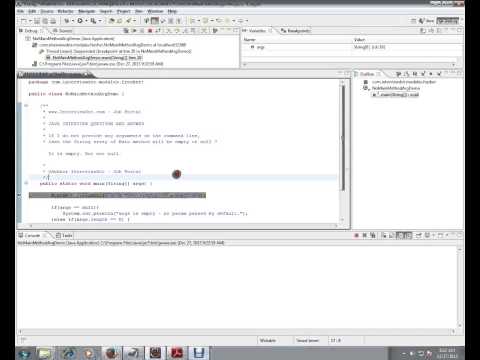The image size is (480, 360).
Task: Collapse the Javadoc comment fold marker in editor
Action: coord(26,106)
